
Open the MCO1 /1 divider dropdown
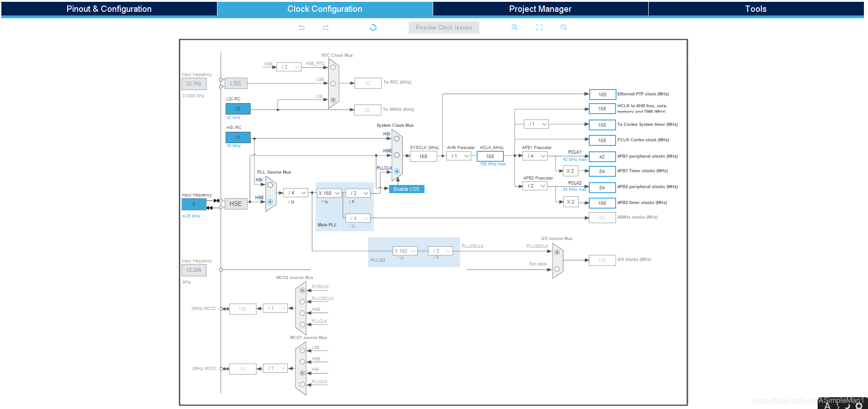tap(276, 368)
